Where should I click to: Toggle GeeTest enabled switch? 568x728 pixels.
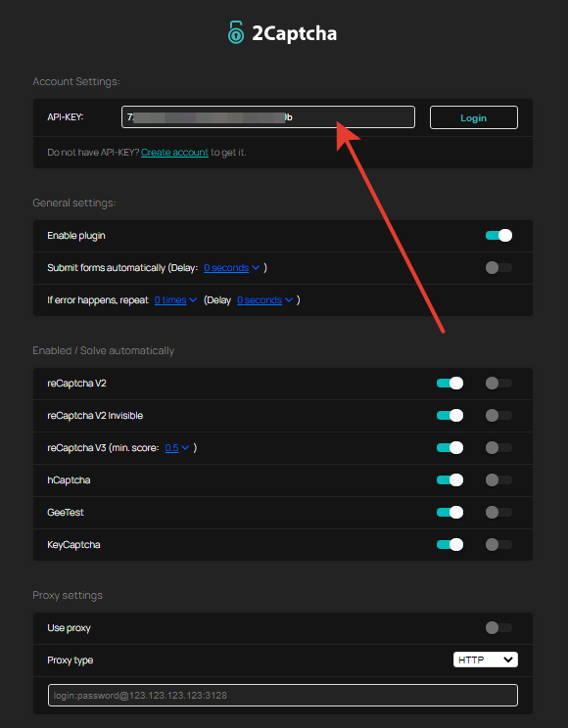(x=450, y=512)
